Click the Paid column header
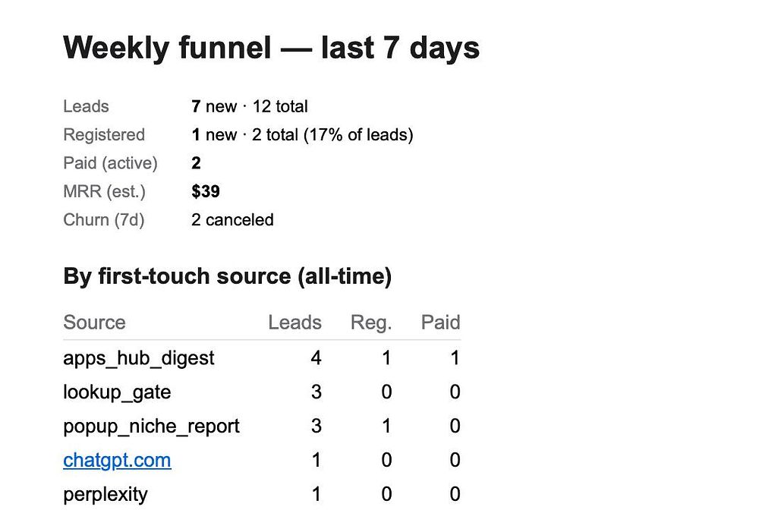The width and height of the screenshot is (759, 532). pyautogui.click(x=440, y=323)
